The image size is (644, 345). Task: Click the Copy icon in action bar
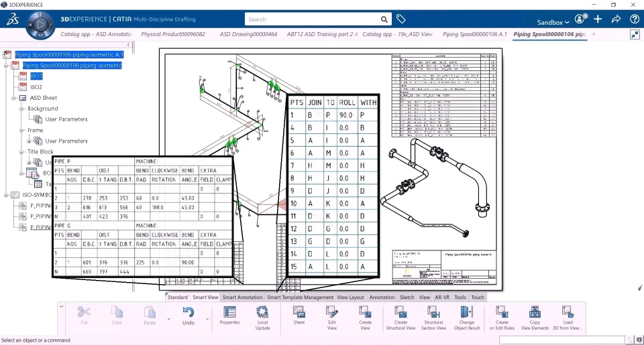(117, 312)
